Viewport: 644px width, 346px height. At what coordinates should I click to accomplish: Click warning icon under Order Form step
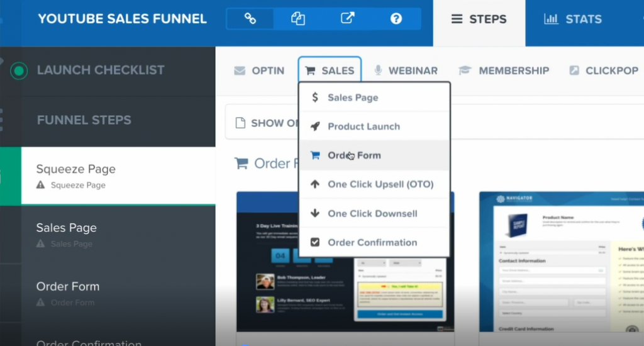pos(40,303)
